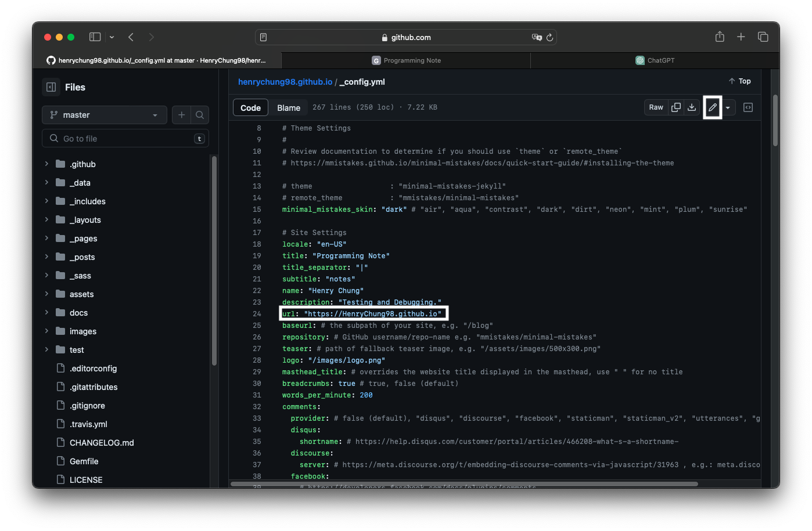This screenshot has width=812, height=531.
Task: Expand the _posts folder chevron
Action: (46, 257)
